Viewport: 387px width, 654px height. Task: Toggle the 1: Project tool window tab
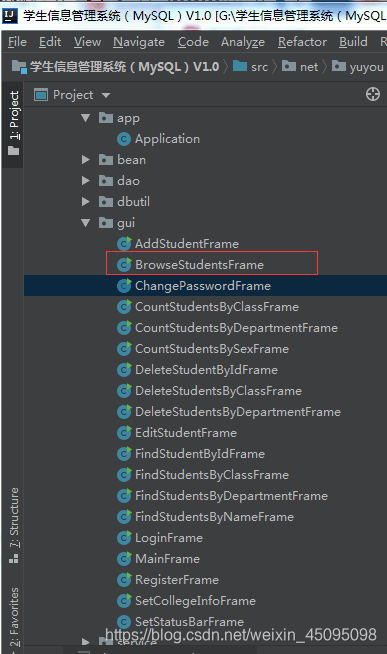[x=14, y=123]
